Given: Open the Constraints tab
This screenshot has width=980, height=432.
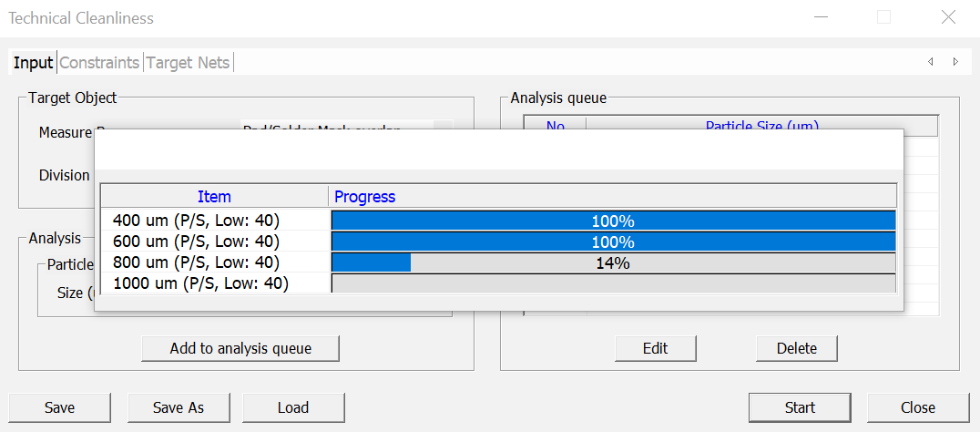Looking at the screenshot, I should coord(100,63).
